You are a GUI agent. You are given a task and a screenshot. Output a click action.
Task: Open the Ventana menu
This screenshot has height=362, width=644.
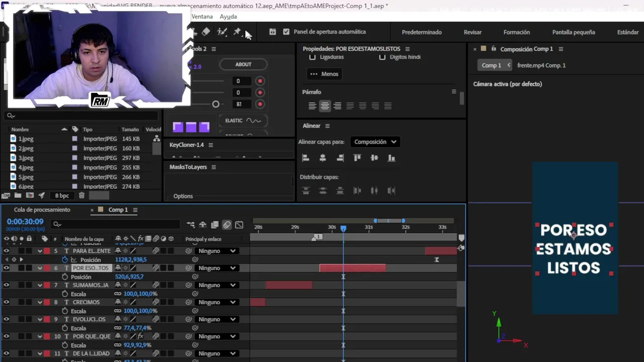coord(203,17)
